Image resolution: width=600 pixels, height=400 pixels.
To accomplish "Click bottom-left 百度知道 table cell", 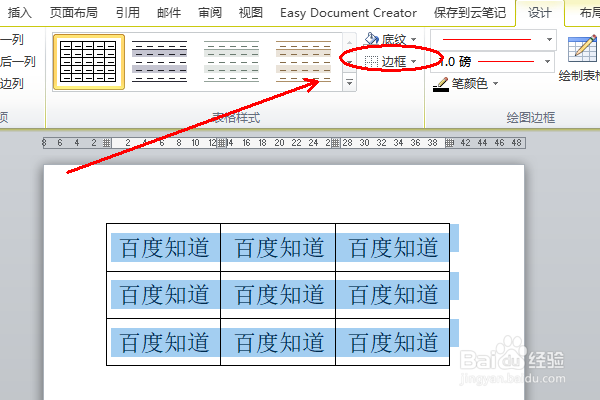I will coord(163,342).
